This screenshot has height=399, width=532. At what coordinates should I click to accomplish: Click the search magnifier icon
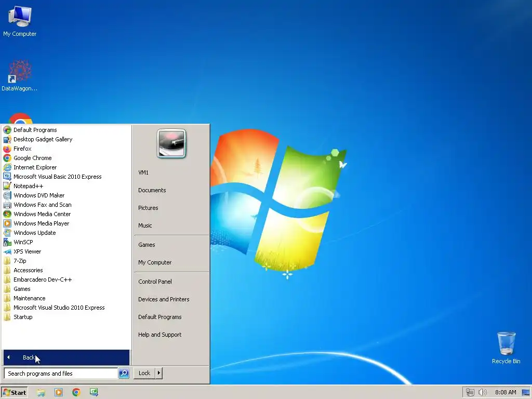(124, 373)
